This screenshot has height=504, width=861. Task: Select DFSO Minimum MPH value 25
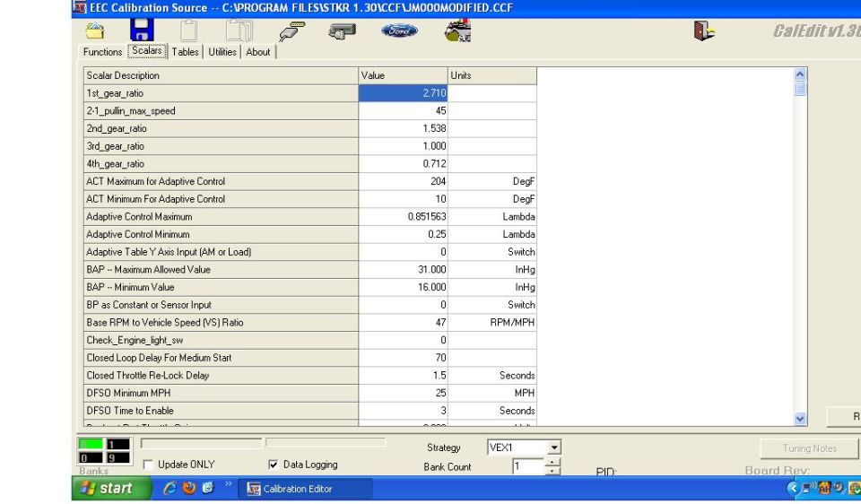(403, 393)
